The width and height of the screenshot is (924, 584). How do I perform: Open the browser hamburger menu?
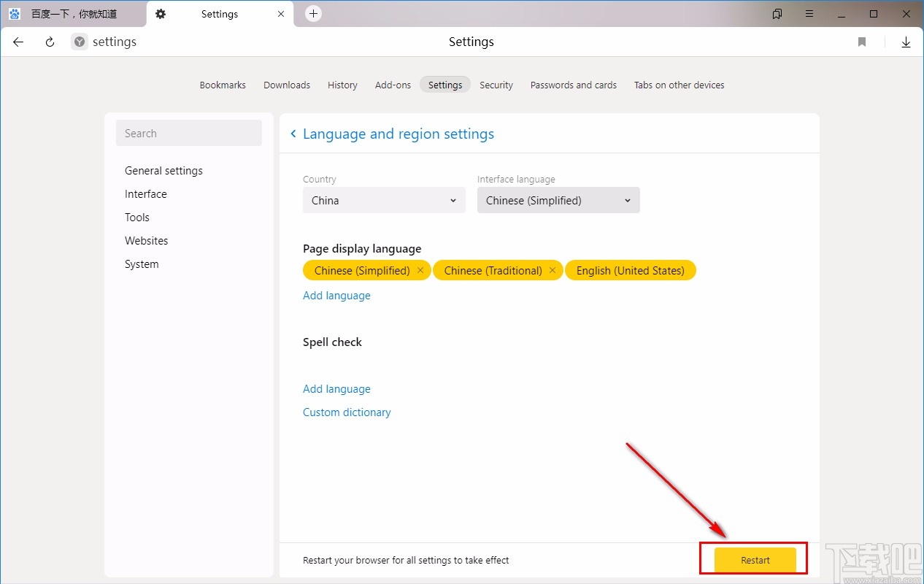click(809, 14)
